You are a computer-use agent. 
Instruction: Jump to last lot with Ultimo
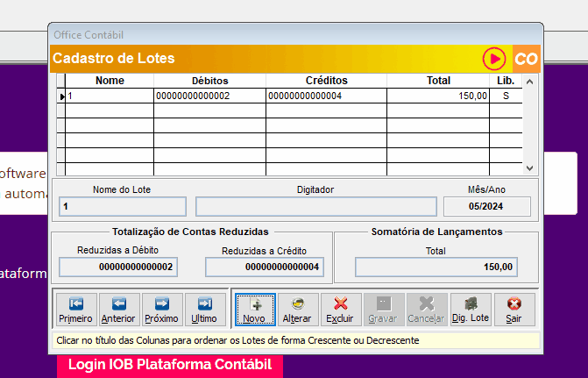tap(204, 309)
